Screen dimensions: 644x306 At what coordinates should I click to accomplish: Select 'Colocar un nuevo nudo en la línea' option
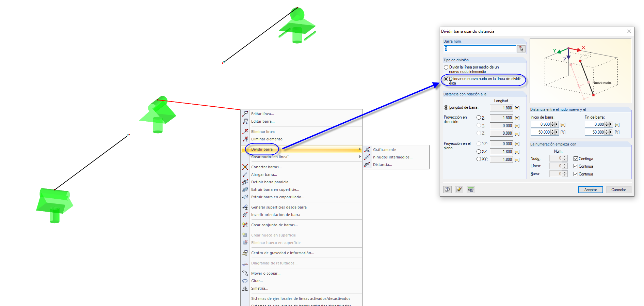pyautogui.click(x=446, y=79)
